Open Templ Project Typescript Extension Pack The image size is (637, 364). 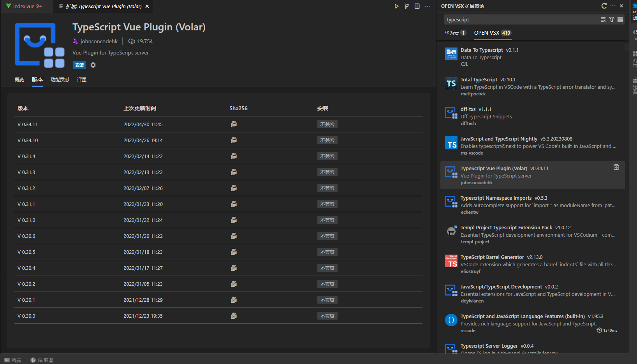pos(533,234)
